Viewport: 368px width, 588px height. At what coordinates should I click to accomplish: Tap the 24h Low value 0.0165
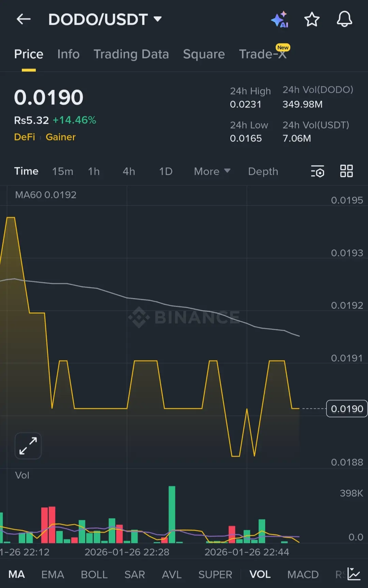click(246, 138)
